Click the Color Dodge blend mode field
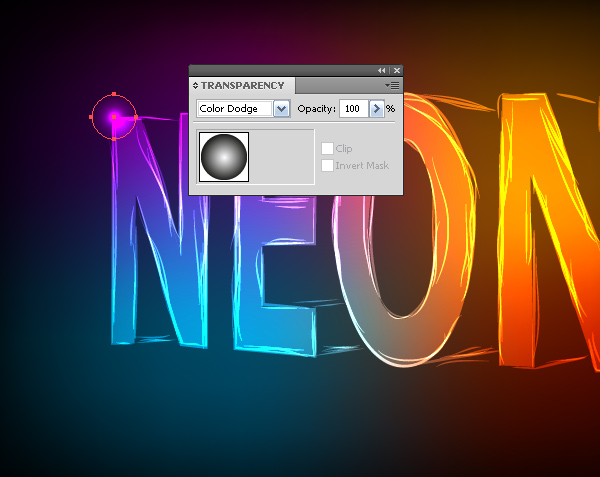Image resolution: width=600 pixels, height=477 pixels. (x=235, y=109)
